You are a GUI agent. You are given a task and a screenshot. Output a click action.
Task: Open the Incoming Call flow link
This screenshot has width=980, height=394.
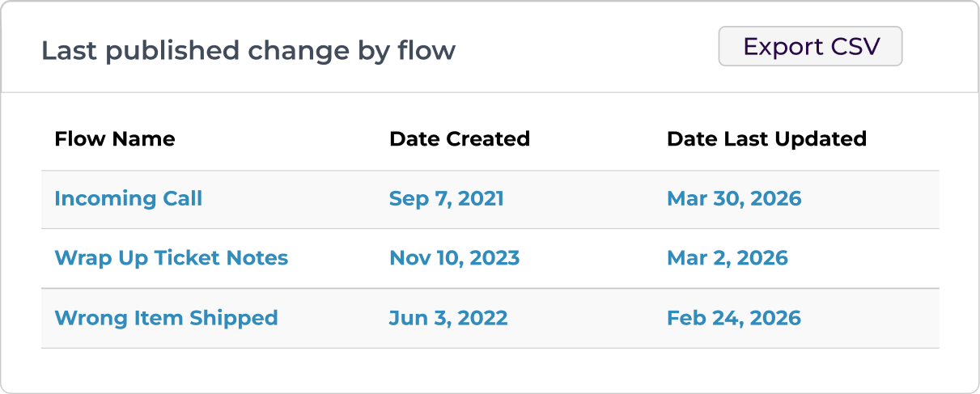128,199
